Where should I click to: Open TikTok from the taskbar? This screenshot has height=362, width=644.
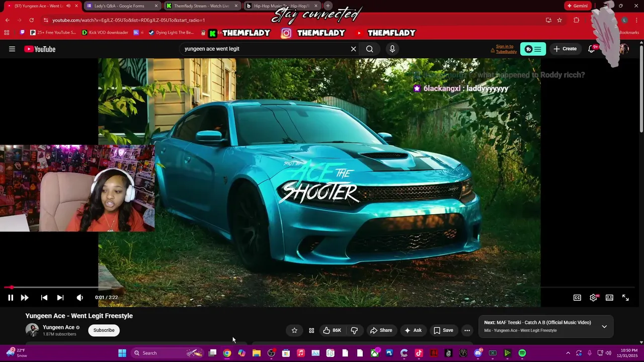(419, 353)
